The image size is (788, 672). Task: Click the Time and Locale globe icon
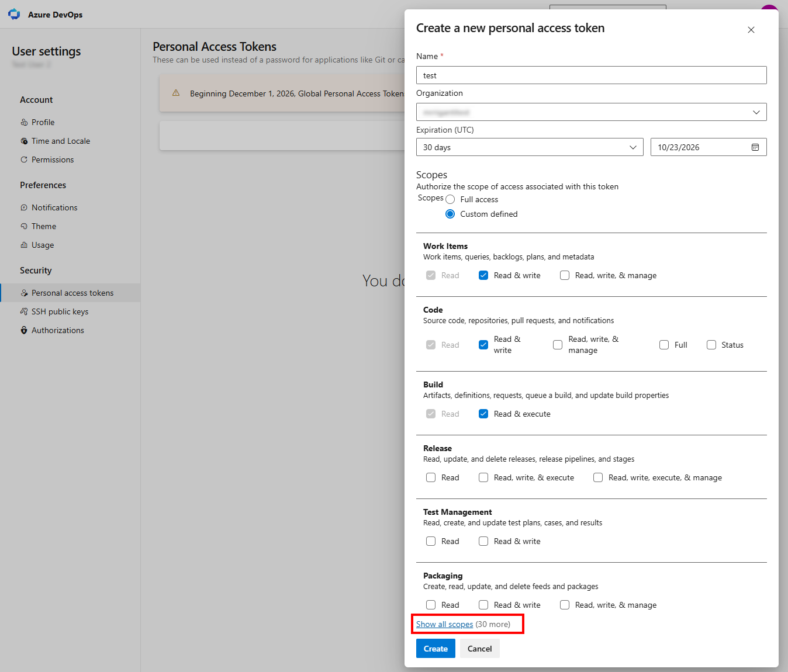(24, 141)
